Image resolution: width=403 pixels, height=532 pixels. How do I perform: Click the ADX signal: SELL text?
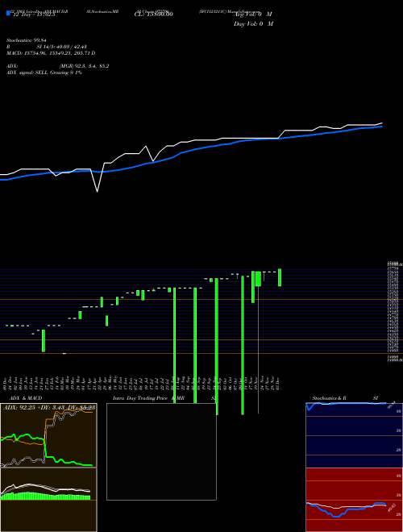coord(44,73)
